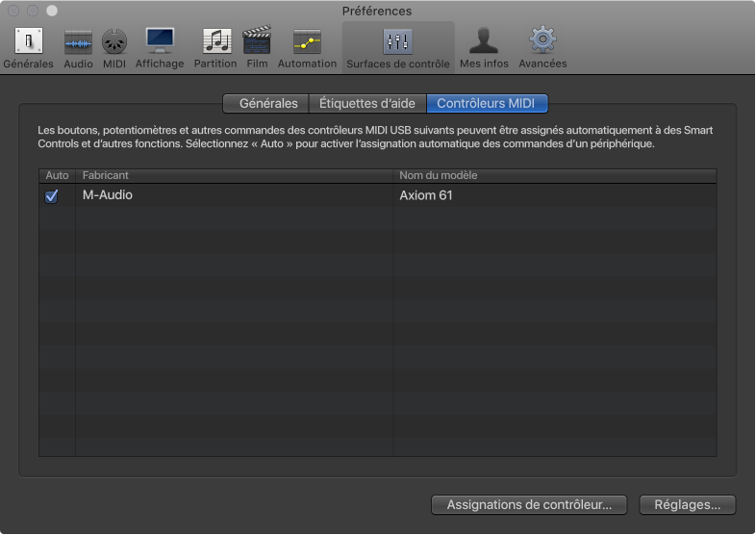Open the Affichage preferences pane

tap(160, 48)
